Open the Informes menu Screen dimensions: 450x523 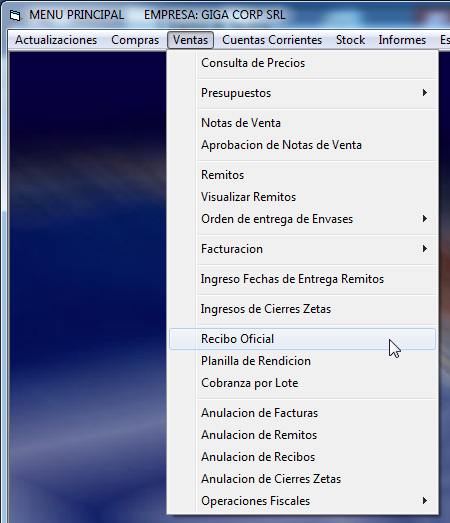coord(402,40)
